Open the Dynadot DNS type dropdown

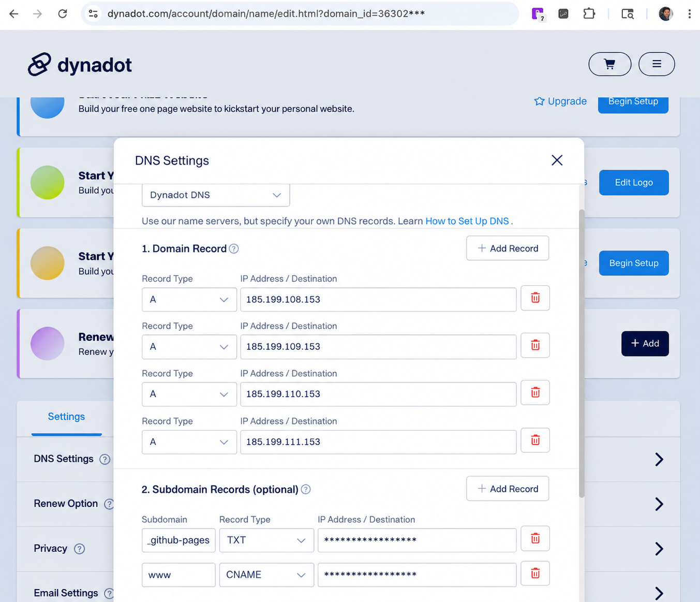(216, 195)
